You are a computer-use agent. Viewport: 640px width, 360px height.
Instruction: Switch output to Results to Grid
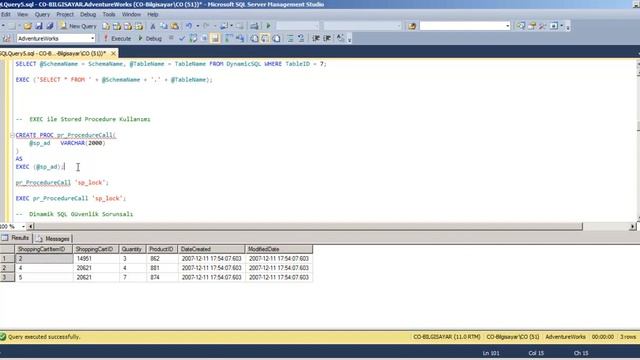click(265, 38)
